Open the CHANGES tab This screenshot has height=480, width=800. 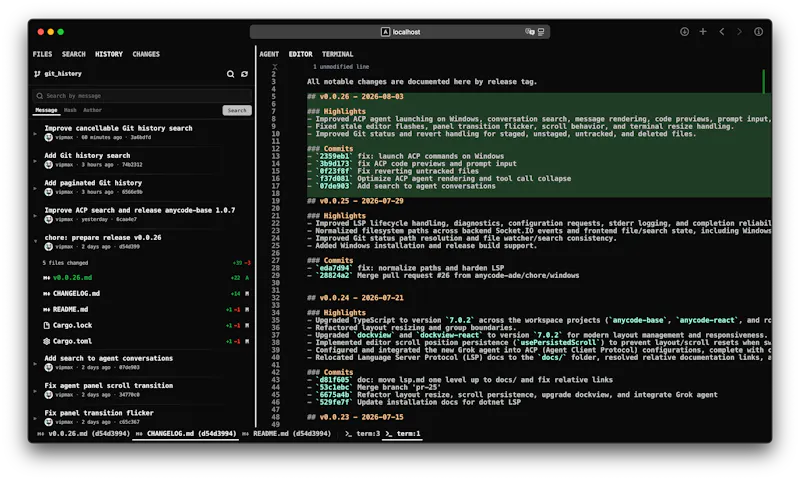coord(146,54)
